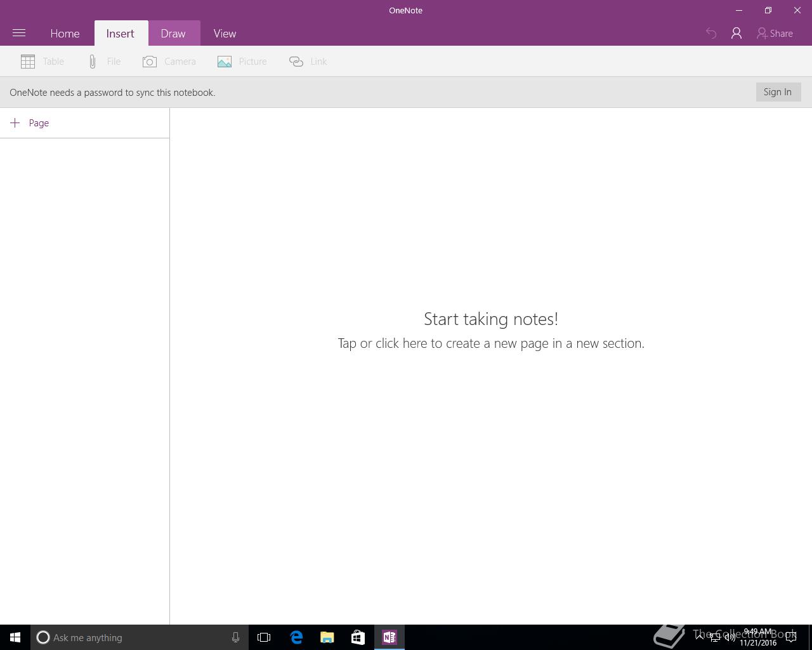Activate Cortana microphone icon
Screen dimensions: 812x650
click(235, 637)
